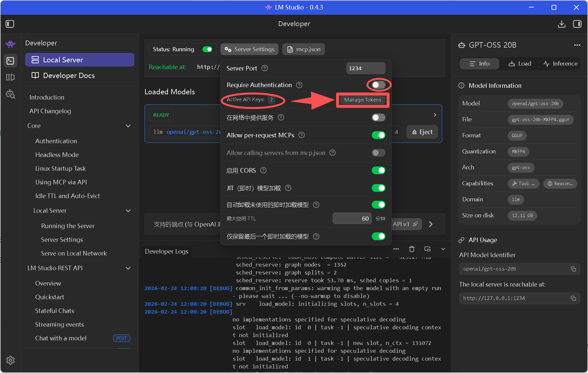Open the Developer Logs more options menu
The image size is (588, 373).
click(396, 249)
